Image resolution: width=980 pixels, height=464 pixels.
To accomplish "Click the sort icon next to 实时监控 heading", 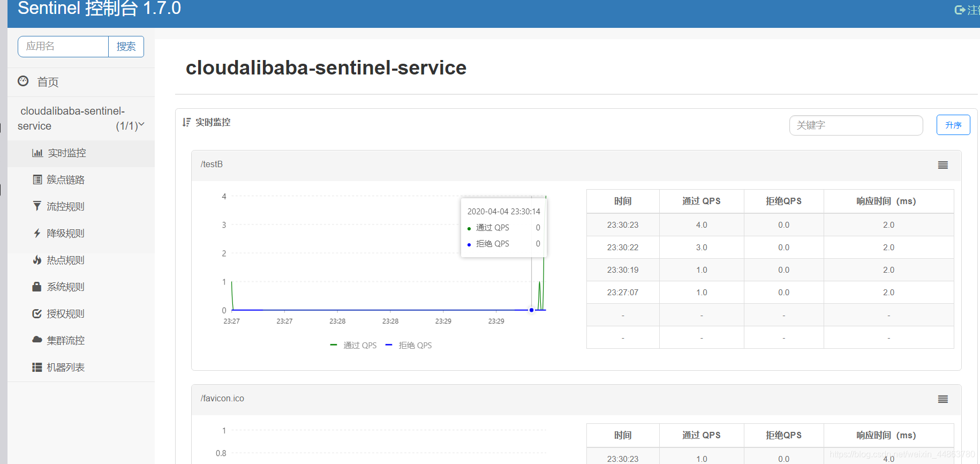I will [186, 122].
